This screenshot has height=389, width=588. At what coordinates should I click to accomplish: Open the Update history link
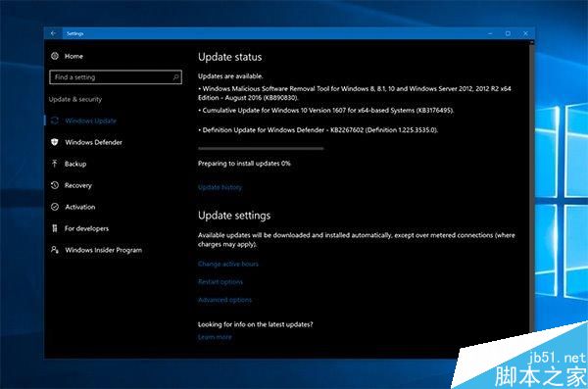220,187
